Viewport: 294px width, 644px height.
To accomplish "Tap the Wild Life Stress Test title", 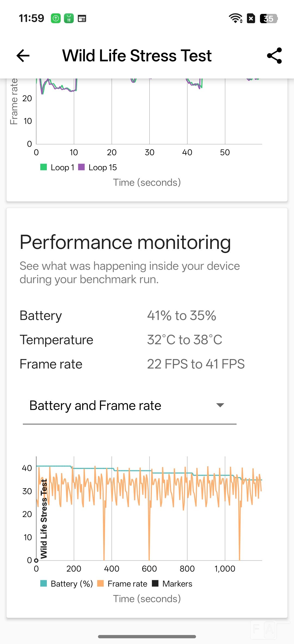I will 137,56.
